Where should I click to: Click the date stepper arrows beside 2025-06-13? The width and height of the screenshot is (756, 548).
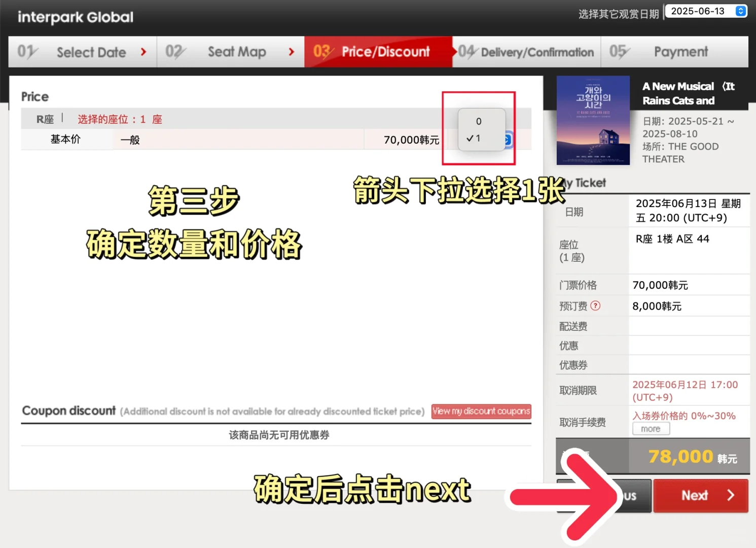740,11
